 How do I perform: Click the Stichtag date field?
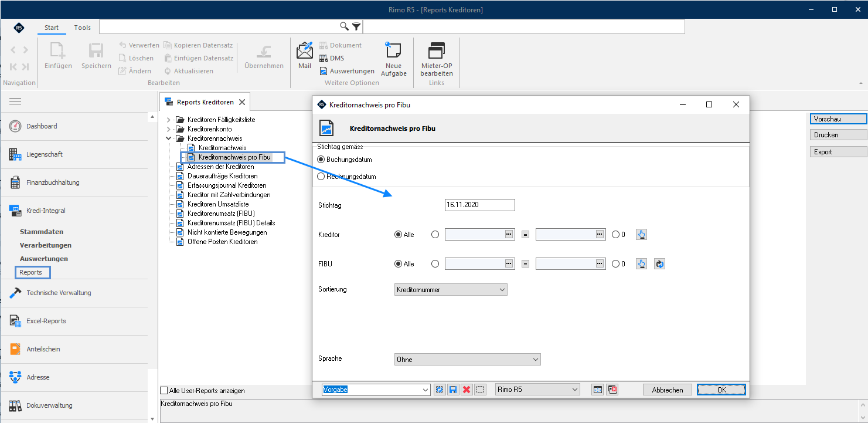click(480, 205)
